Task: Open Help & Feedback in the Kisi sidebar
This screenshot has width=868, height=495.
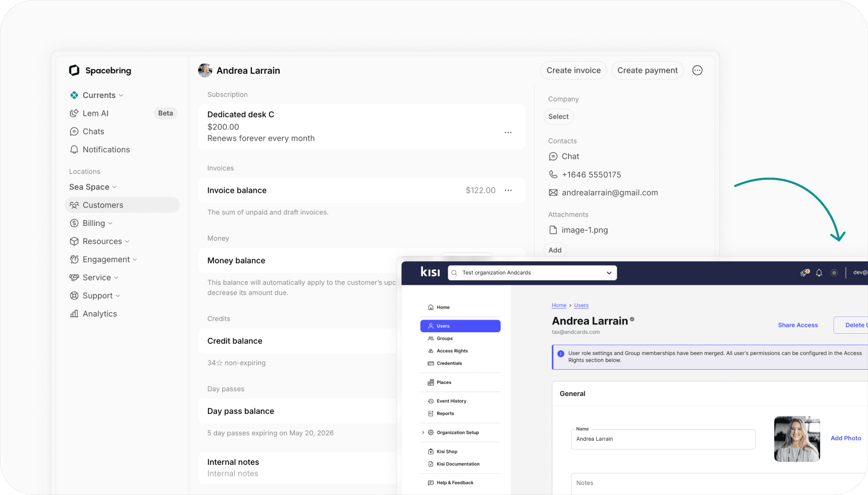Action: [x=450, y=483]
